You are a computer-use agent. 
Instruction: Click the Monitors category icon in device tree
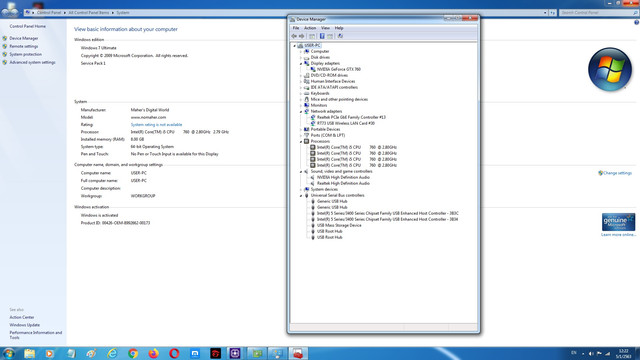[307, 105]
